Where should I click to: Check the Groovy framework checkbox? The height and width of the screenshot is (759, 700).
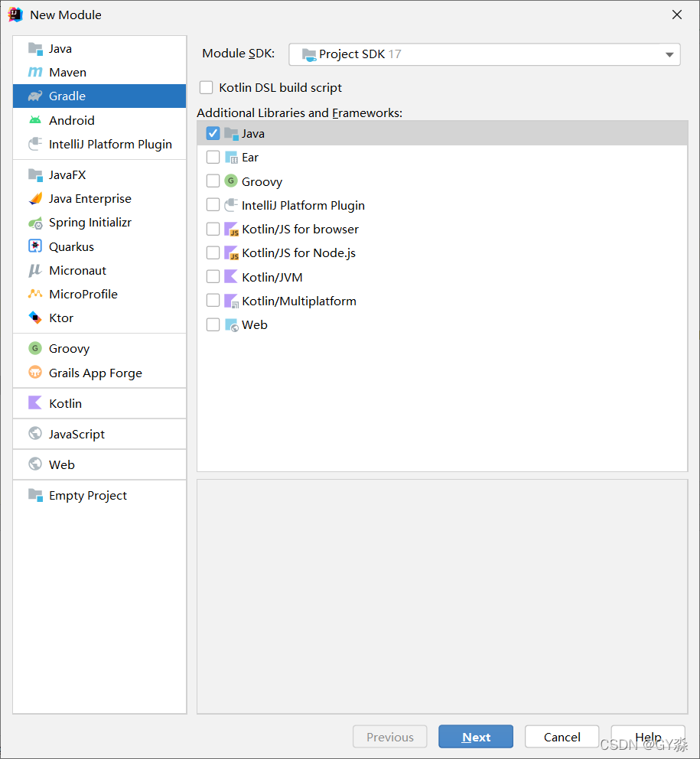[213, 181]
